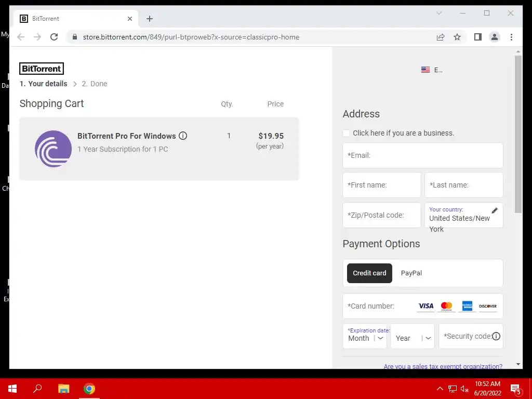Open the expiration Year dropdown

[x=413, y=336]
